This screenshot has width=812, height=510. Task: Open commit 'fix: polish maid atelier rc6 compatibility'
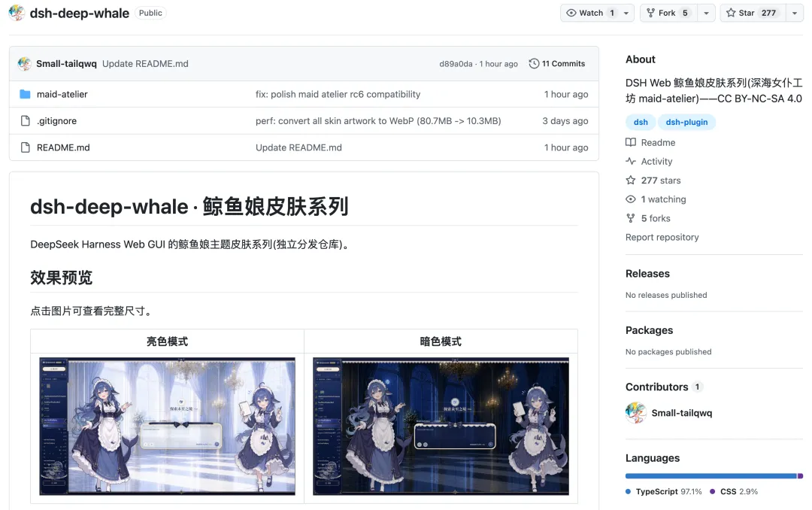pyautogui.click(x=338, y=94)
